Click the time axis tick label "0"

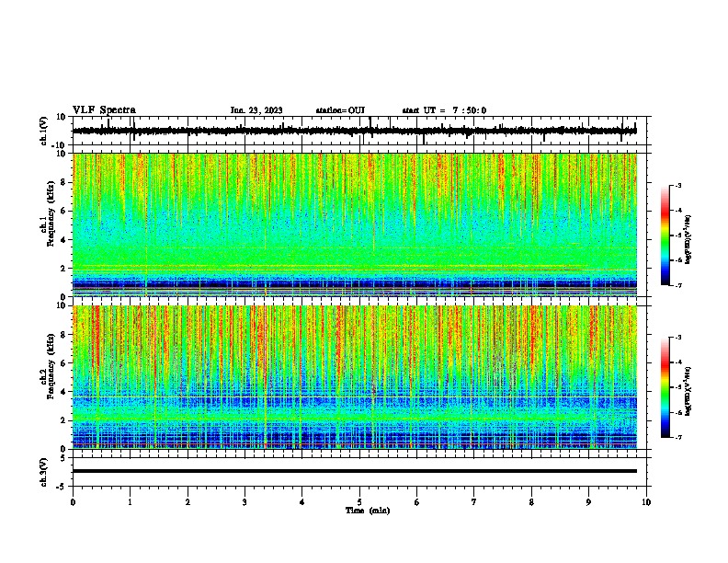pyautogui.click(x=73, y=502)
